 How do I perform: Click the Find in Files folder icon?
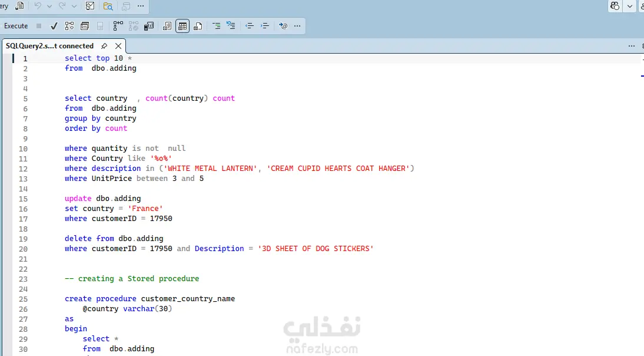[108, 6]
